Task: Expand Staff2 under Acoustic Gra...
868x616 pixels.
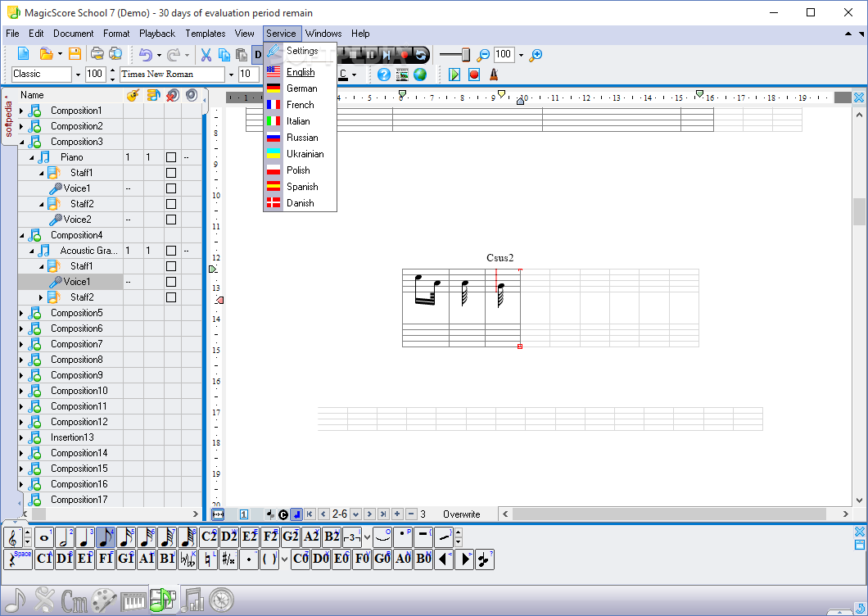Action: coord(41,297)
